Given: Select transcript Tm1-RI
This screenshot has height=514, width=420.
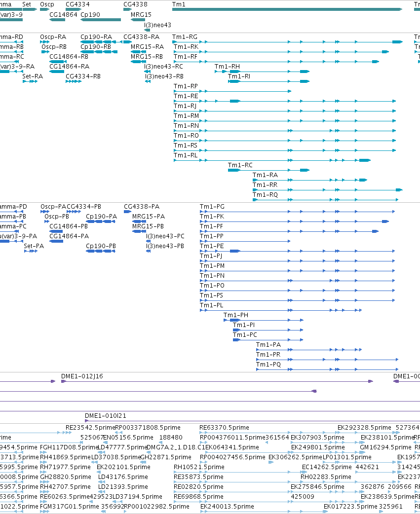Looking at the screenshot, I should click(239, 76).
